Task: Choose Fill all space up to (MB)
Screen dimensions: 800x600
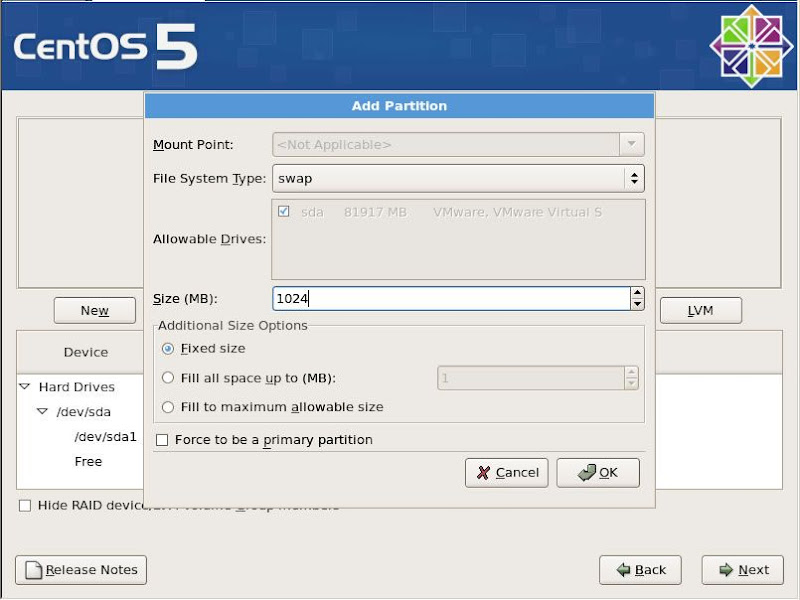Action: pos(168,378)
